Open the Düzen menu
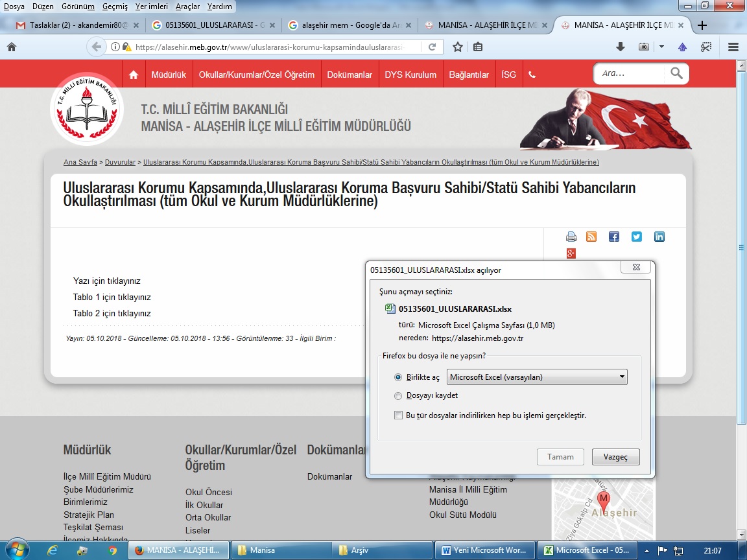The width and height of the screenshot is (747, 560). tap(43, 6)
